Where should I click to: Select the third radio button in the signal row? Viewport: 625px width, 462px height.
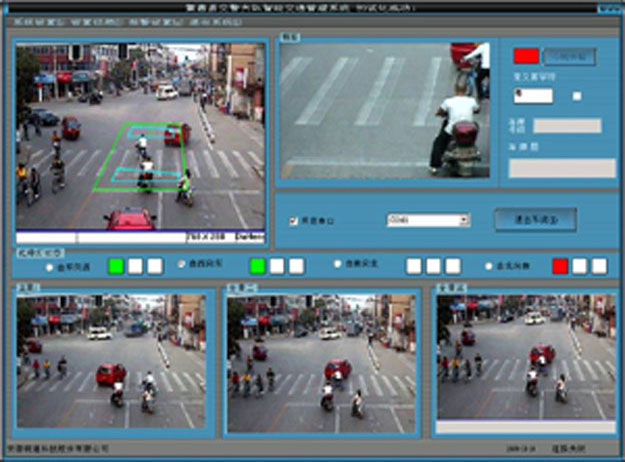pos(337,266)
